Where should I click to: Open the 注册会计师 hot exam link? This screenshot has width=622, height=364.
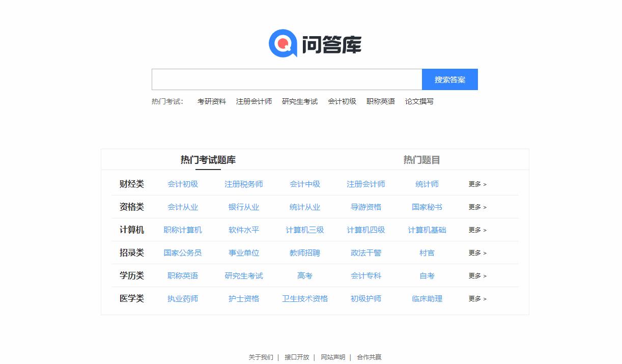pyautogui.click(x=255, y=101)
